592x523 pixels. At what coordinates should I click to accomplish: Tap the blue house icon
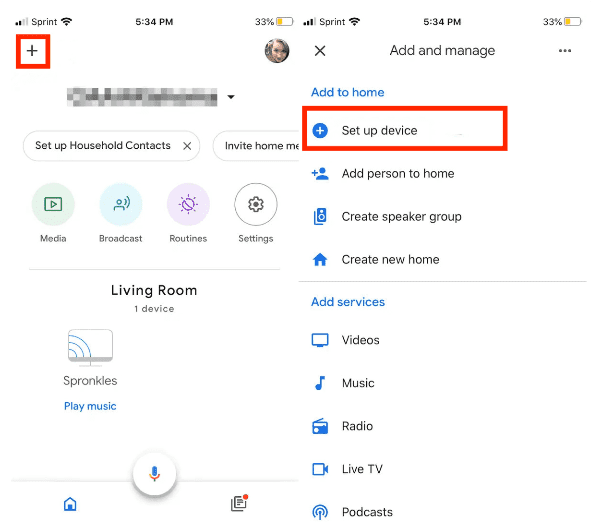coord(320,259)
